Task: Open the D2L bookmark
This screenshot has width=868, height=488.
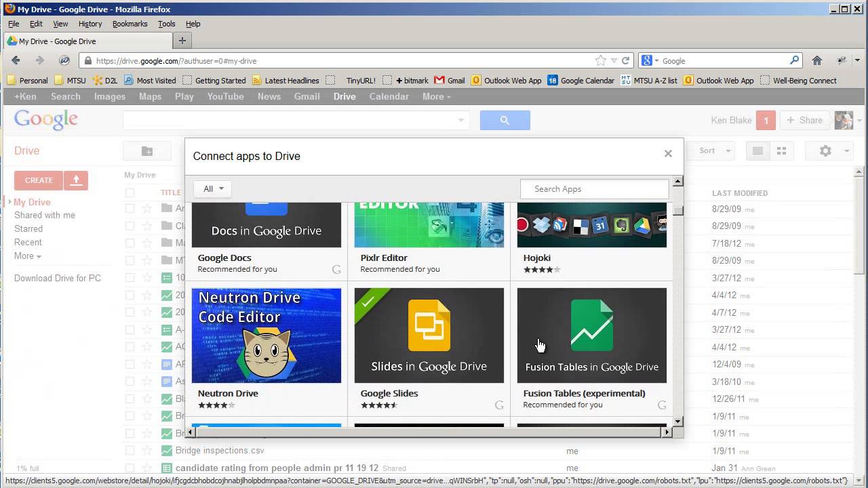Action: 104,80
